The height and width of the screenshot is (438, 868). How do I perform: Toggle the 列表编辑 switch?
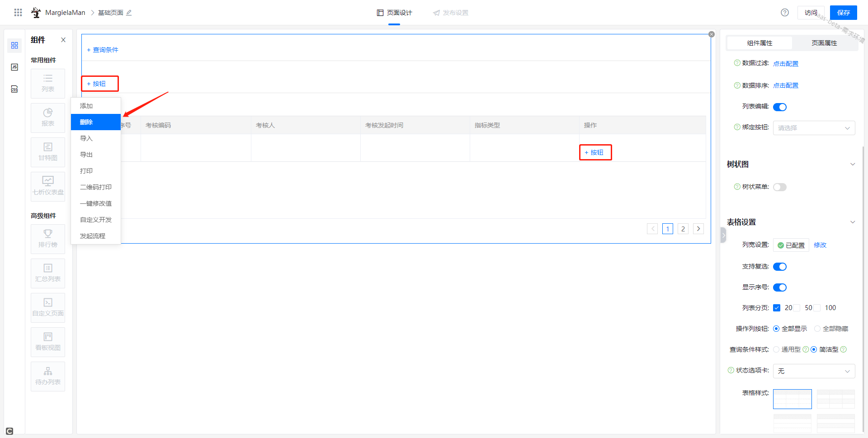(x=780, y=107)
